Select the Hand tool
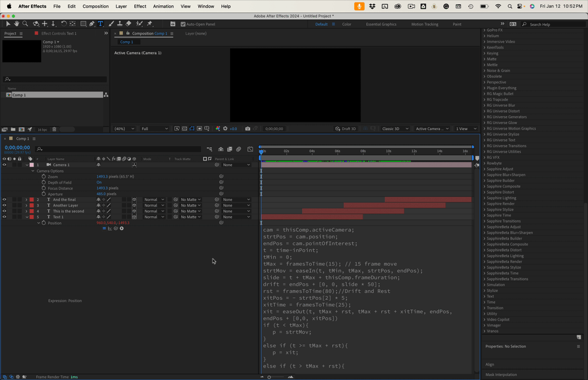588x380 pixels. (x=17, y=24)
